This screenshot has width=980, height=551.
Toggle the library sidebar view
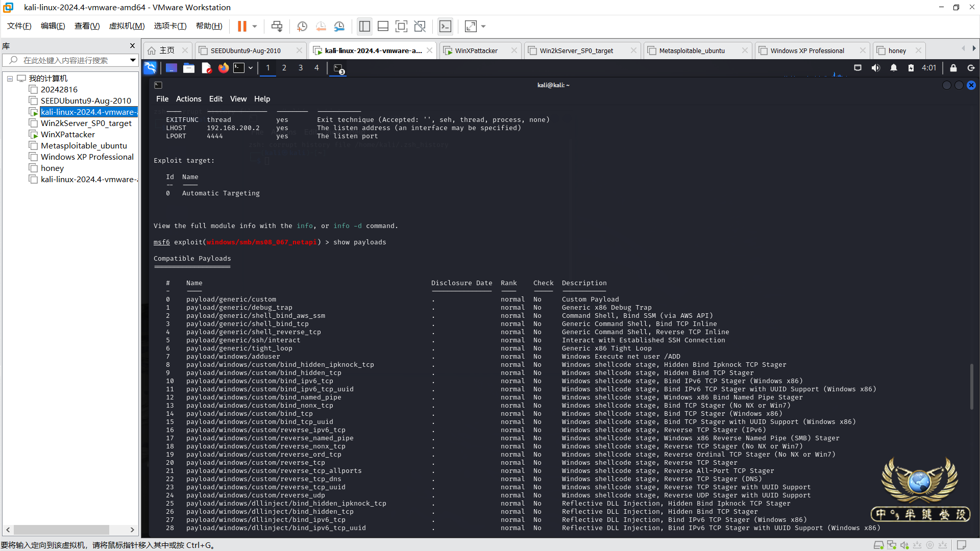coord(364,26)
